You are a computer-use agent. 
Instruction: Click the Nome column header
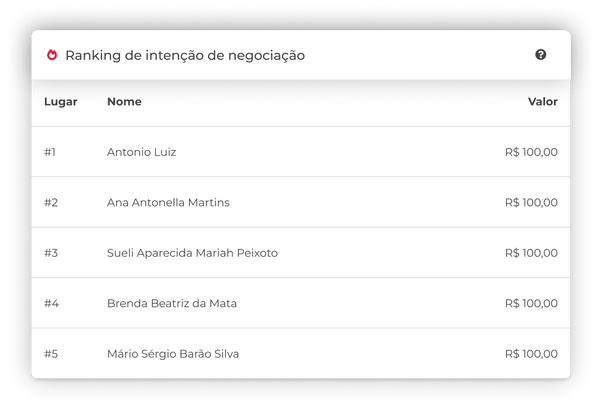click(x=124, y=102)
